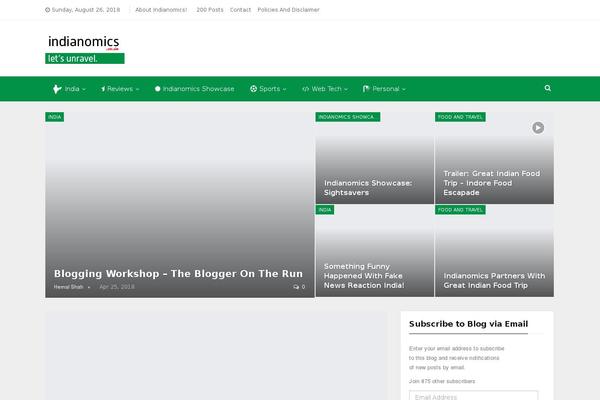This screenshot has width=600, height=400.
Task: Click the search magnifier icon in green navbar
Action: pyautogui.click(x=548, y=88)
